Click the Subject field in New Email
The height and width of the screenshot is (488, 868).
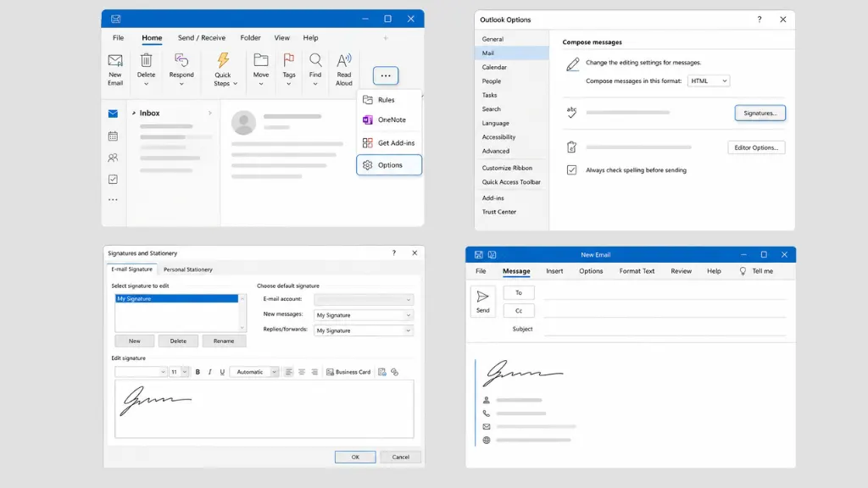pyautogui.click(x=665, y=330)
